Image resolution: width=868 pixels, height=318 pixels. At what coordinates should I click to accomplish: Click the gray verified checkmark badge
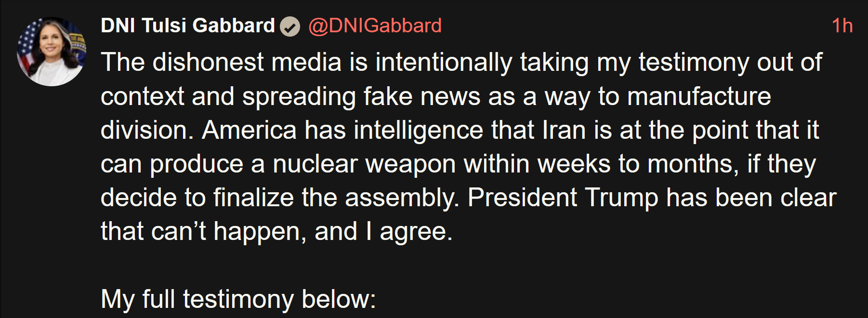290,26
